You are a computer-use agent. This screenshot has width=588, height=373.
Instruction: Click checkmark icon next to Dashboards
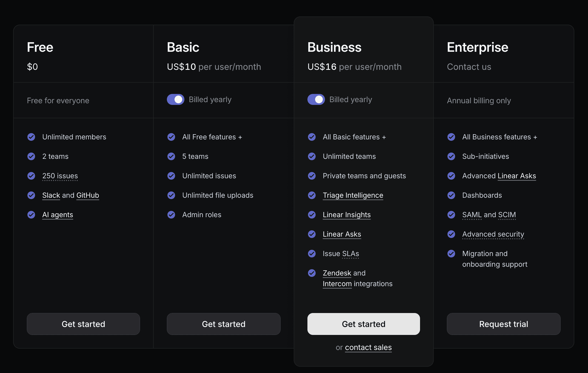click(451, 195)
